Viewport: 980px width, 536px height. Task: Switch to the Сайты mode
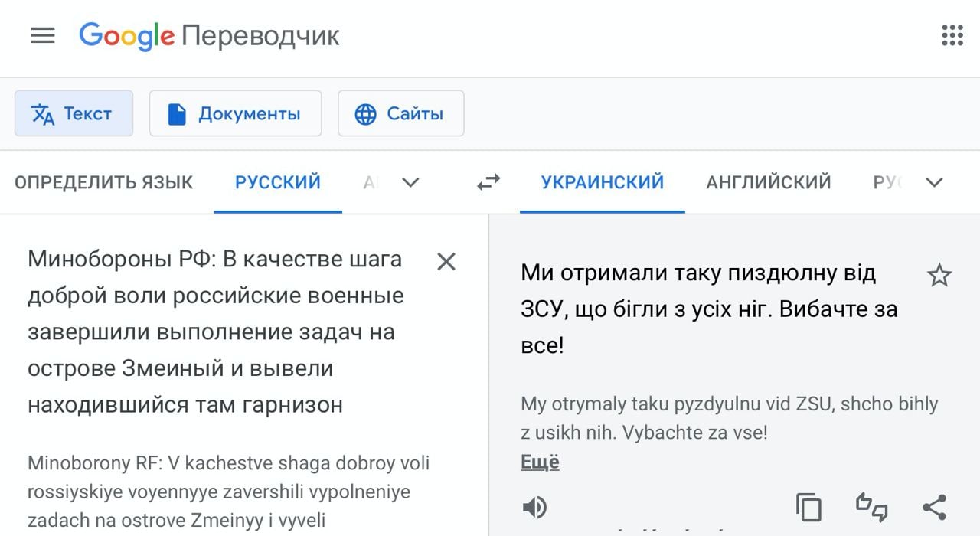tap(400, 114)
